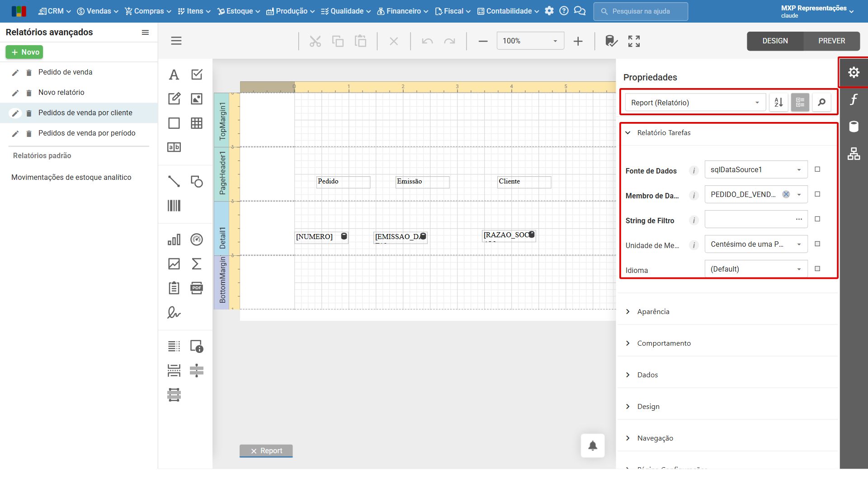Image resolution: width=868 pixels, height=488 pixels.
Task: Toggle the square marker beside Idioma
Action: (817, 269)
